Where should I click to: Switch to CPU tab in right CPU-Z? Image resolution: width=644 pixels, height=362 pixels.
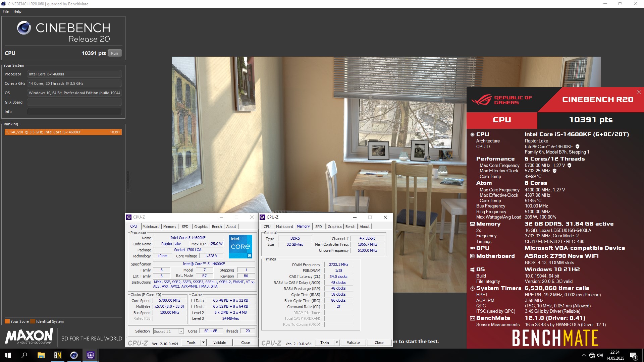[267, 227]
